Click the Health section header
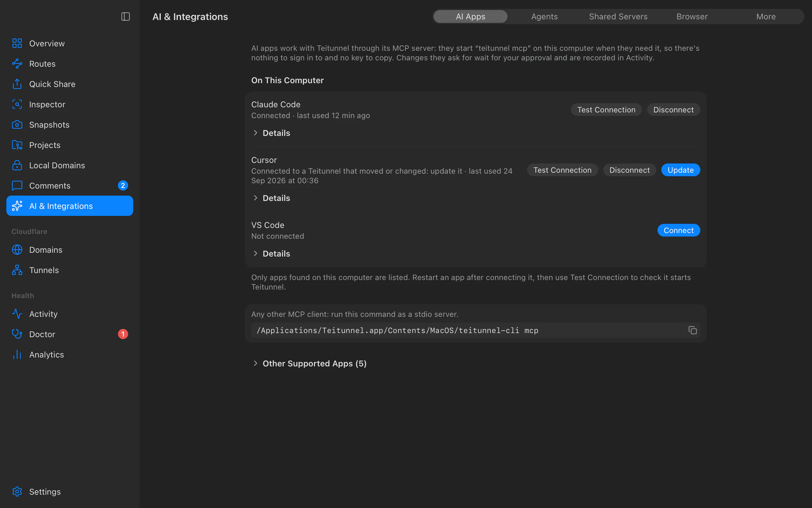 23,296
